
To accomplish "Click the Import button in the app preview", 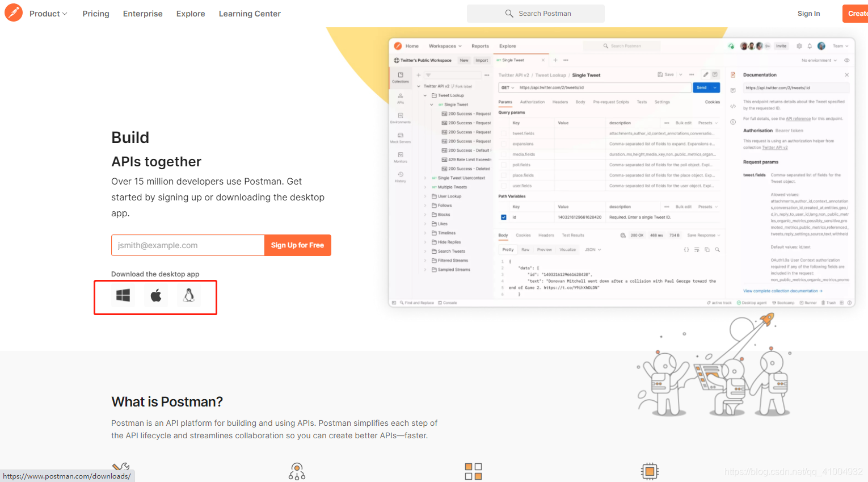I will click(x=482, y=60).
